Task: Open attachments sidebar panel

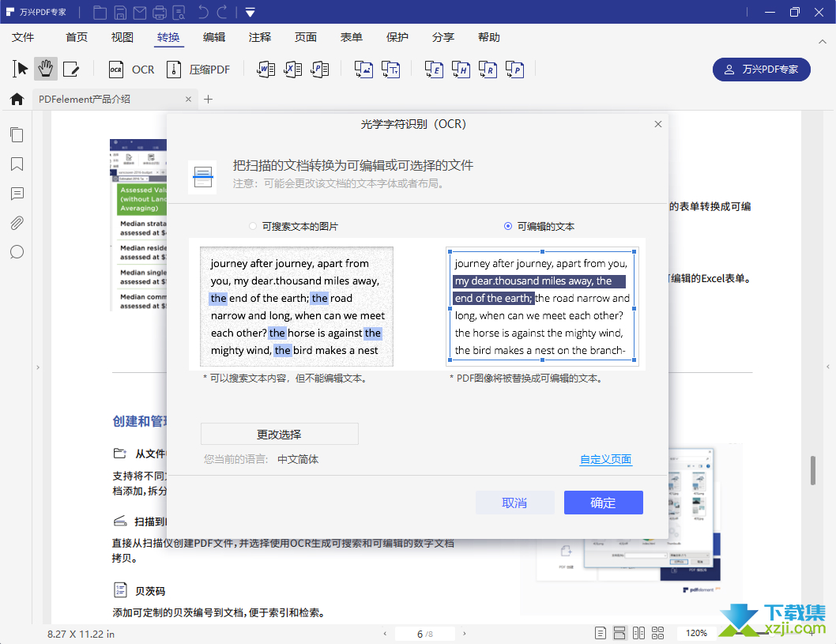Action: click(x=17, y=223)
